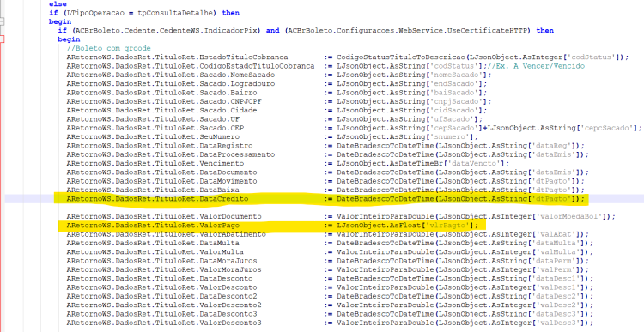Click 'DataDesconto2' property
This screenshot has width=644, height=332.
coord(228,296)
